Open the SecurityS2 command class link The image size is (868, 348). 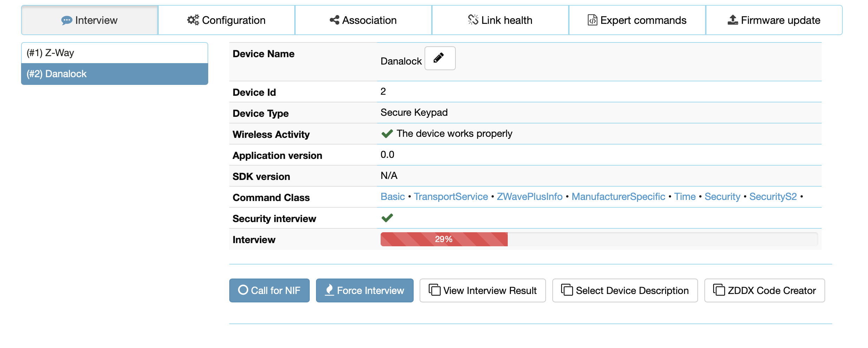773,197
